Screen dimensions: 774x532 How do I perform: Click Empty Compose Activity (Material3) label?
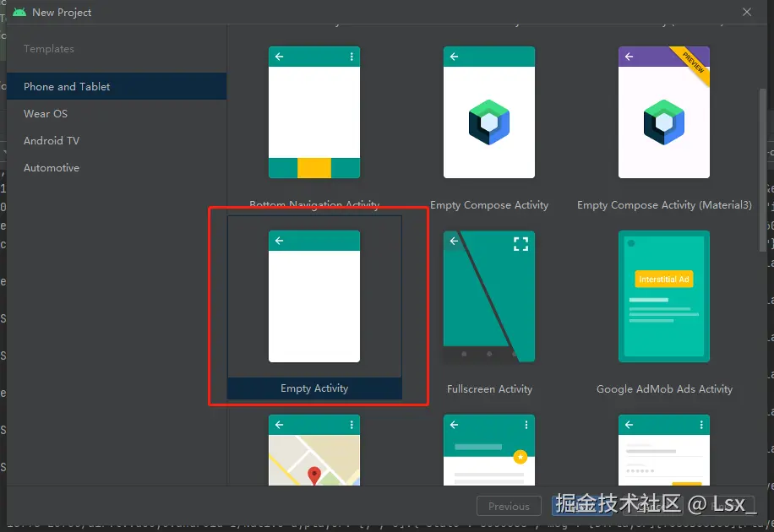coord(664,205)
